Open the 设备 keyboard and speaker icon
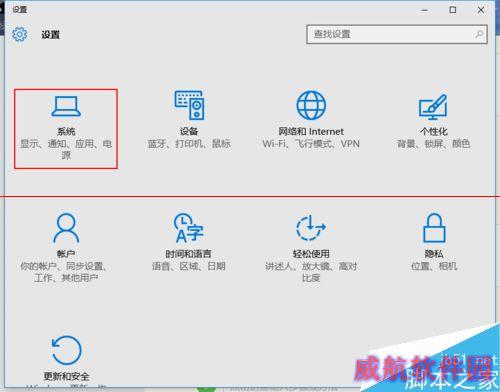Viewport: 500px width, 392px height. pos(189,105)
